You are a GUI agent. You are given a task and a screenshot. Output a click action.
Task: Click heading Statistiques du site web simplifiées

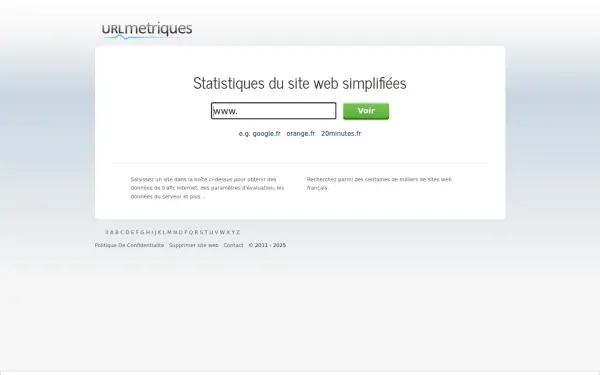pyautogui.click(x=300, y=83)
